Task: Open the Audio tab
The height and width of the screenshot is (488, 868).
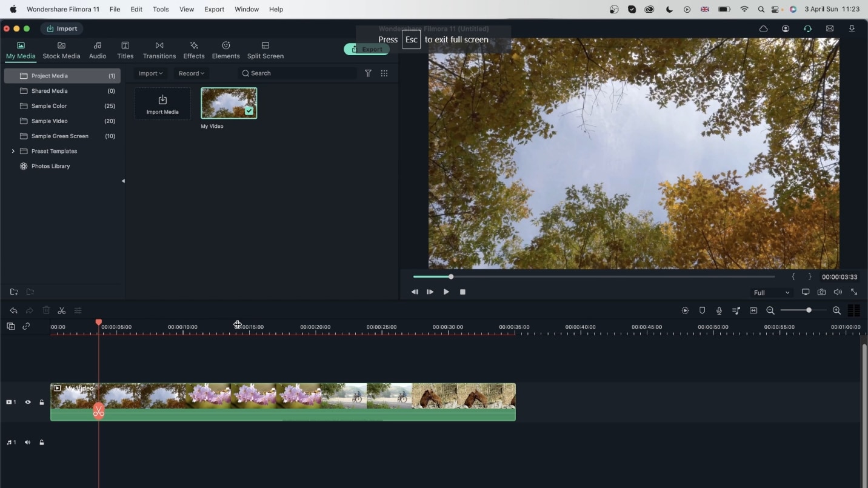Action: tap(98, 50)
